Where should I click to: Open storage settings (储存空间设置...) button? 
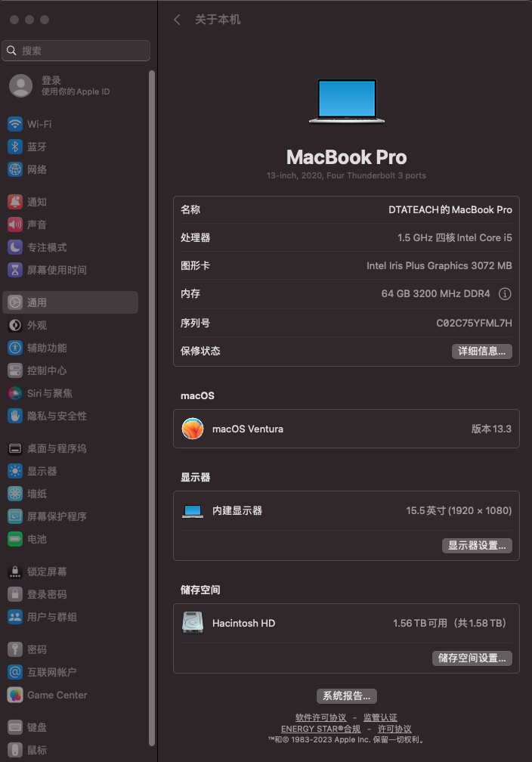472,658
